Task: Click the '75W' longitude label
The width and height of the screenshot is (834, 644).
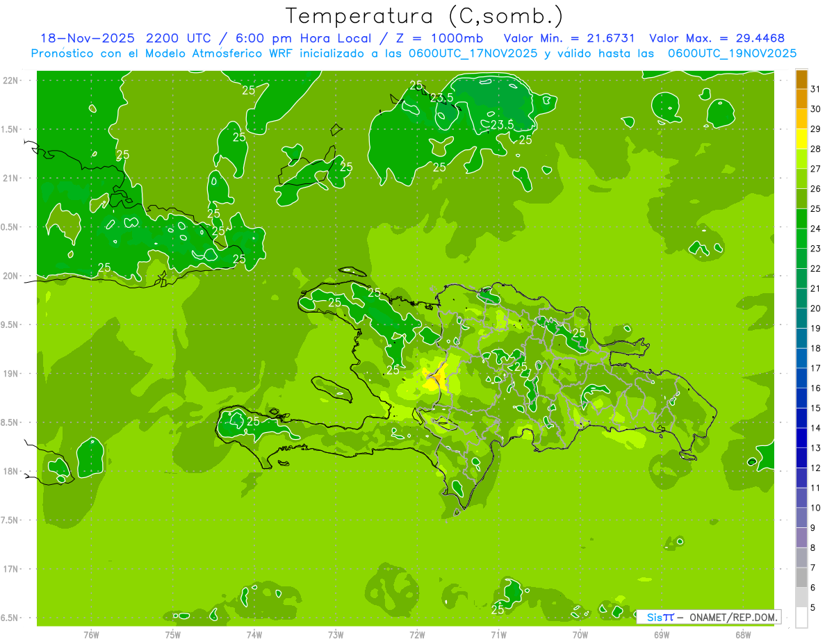Action: 173,635
